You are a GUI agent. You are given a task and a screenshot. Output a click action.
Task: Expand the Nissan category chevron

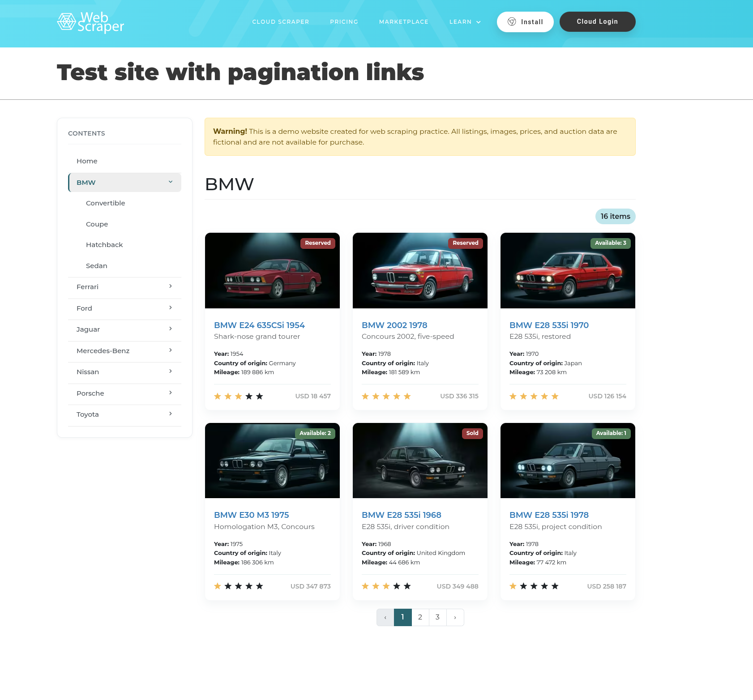[x=171, y=371]
